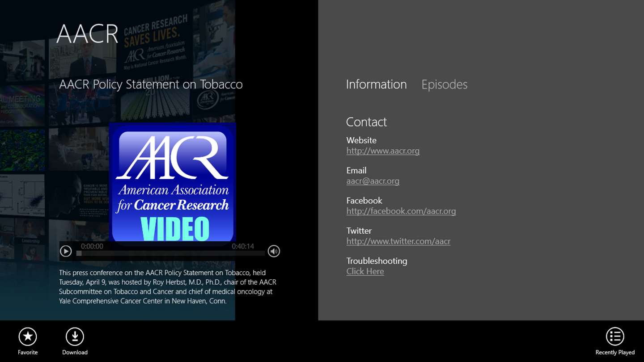Screen dimensions: 644x362
Task: Click the AACR page title heading
Action: tap(87, 34)
